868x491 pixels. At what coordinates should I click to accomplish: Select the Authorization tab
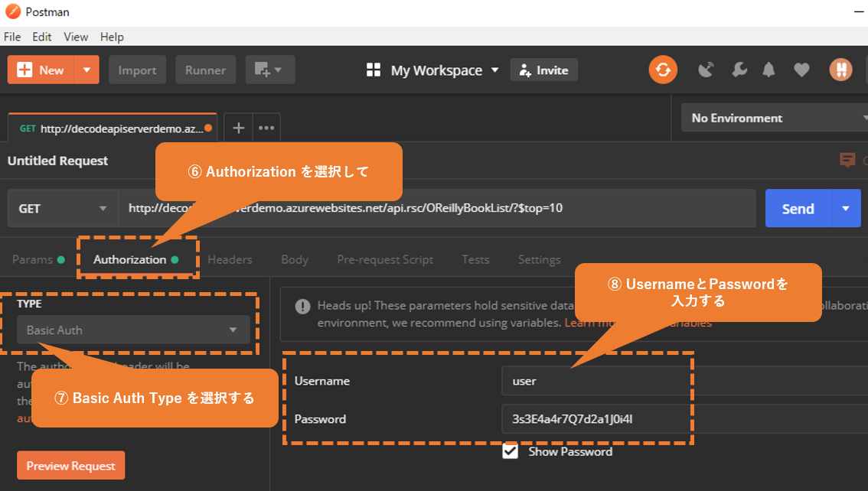(x=135, y=259)
